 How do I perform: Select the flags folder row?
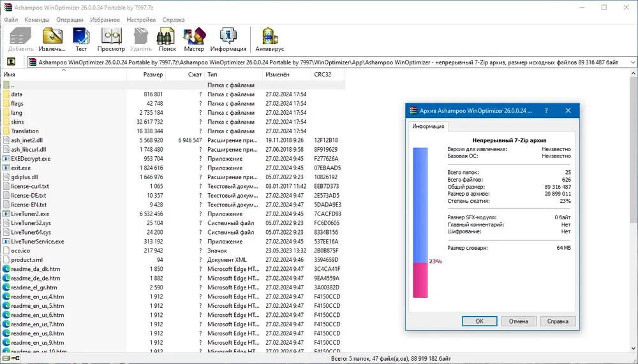click(173, 103)
